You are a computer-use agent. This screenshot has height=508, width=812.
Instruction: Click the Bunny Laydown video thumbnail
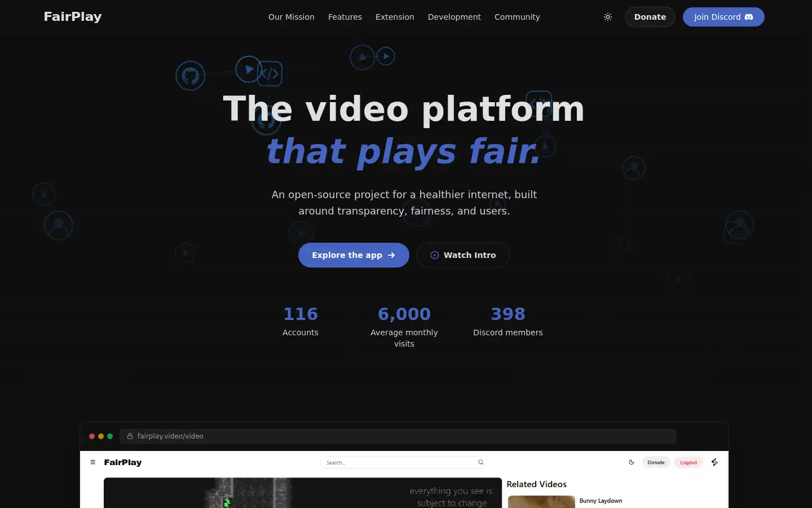(x=541, y=502)
